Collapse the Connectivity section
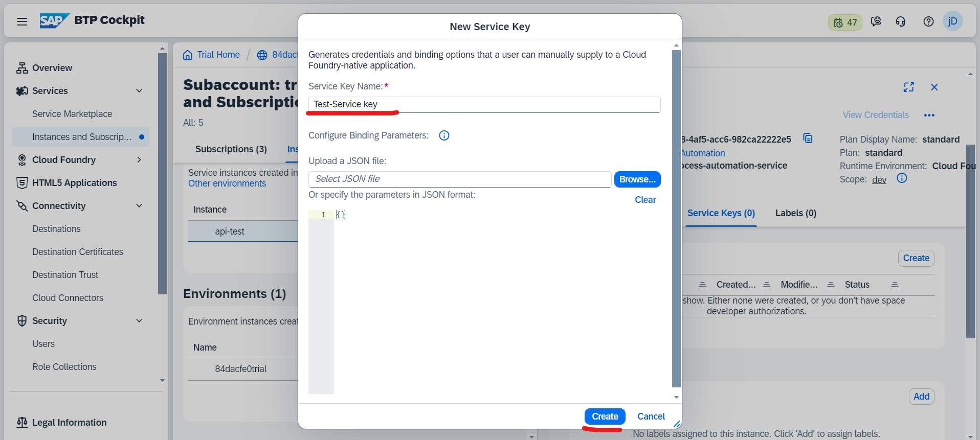This screenshot has height=440, width=980. [139, 206]
